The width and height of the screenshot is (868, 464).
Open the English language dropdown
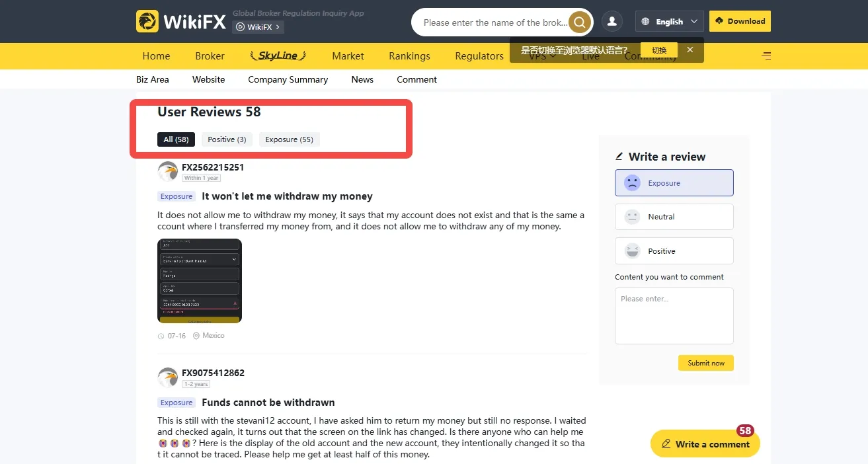click(x=669, y=22)
